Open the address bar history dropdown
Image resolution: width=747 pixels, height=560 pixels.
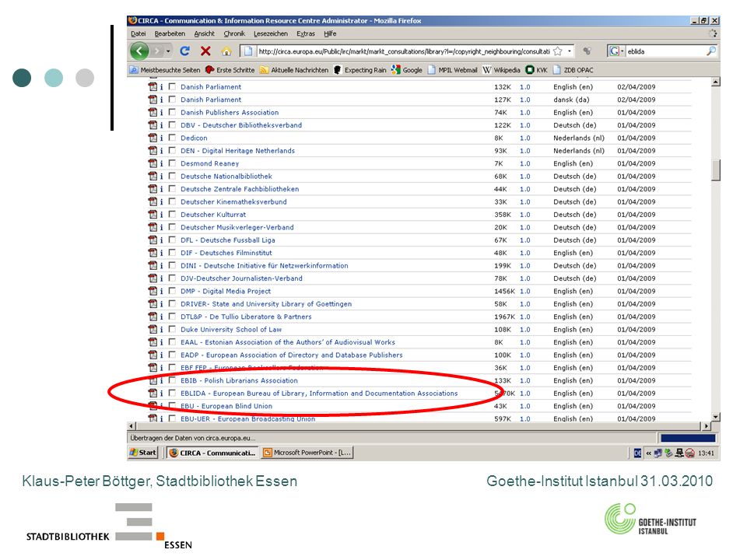pyautogui.click(x=570, y=51)
